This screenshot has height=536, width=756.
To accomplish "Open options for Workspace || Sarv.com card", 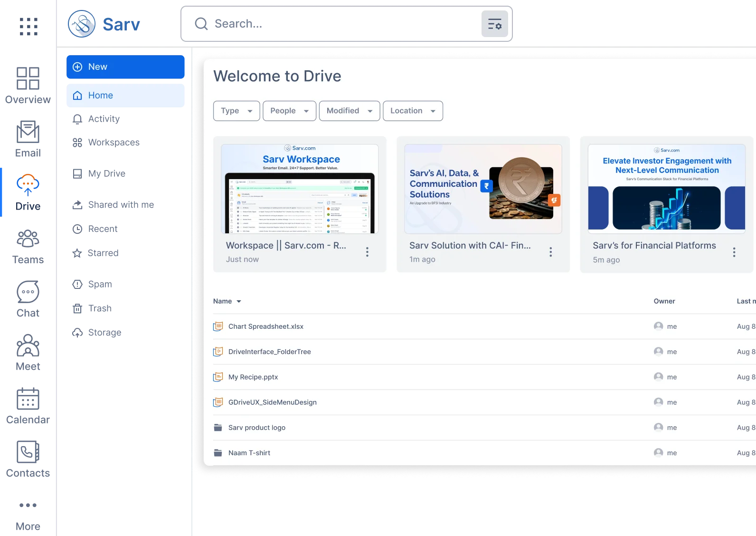I will (x=367, y=252).
